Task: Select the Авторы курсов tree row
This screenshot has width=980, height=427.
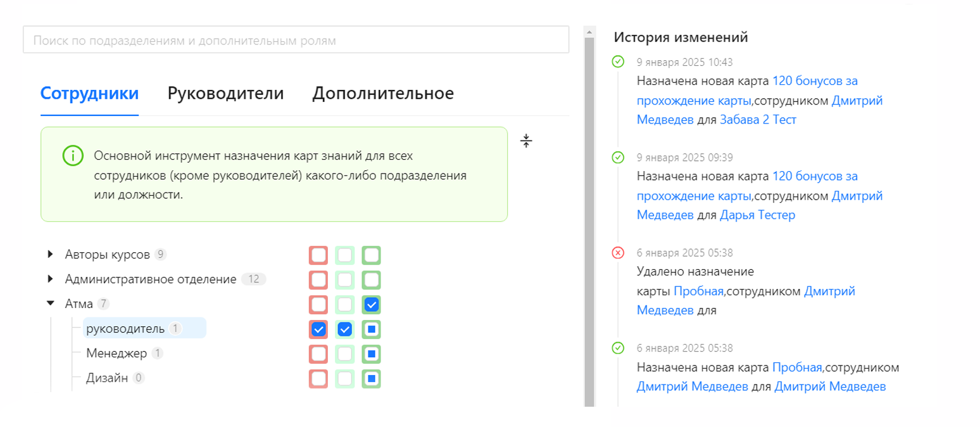Action: tap(115, 255)
